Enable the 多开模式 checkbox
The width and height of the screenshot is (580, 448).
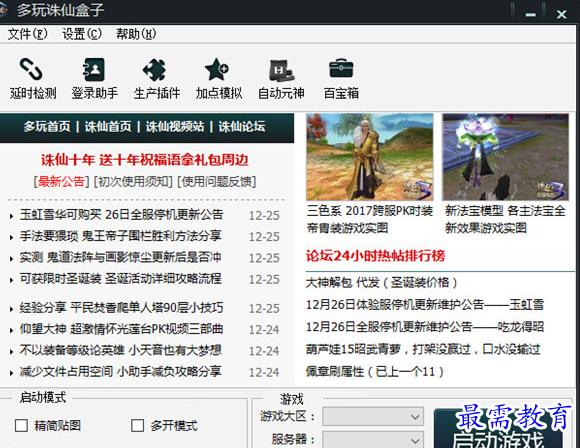pos(138,425)
